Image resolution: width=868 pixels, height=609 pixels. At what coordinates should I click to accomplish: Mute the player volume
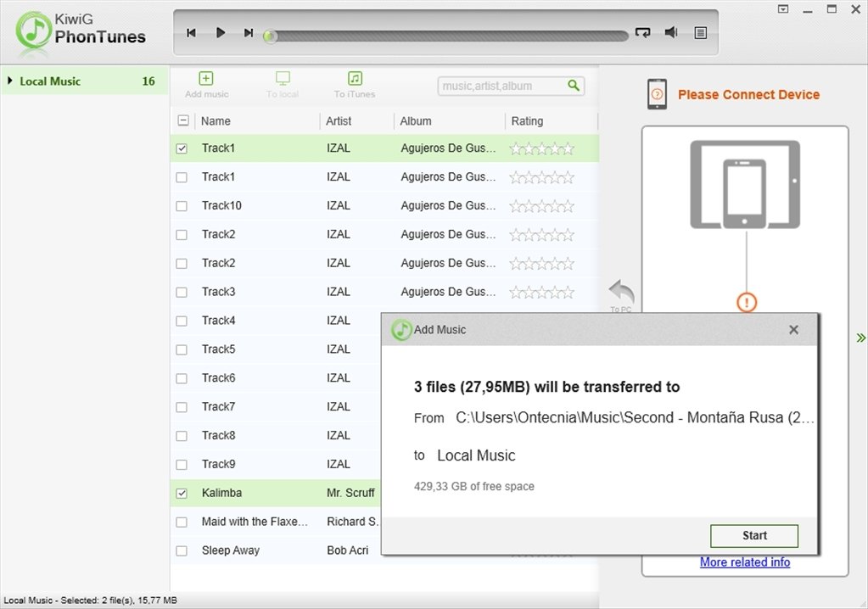[x=671, y=32]
